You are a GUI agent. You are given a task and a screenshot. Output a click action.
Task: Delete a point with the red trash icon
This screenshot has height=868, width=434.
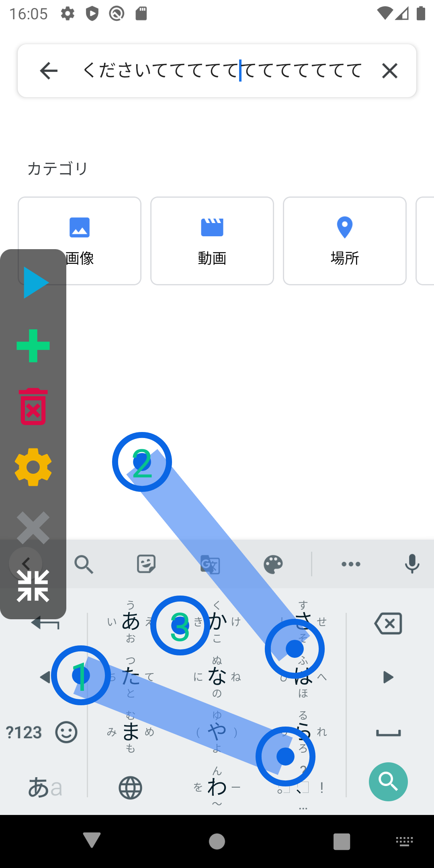point(33,407)
